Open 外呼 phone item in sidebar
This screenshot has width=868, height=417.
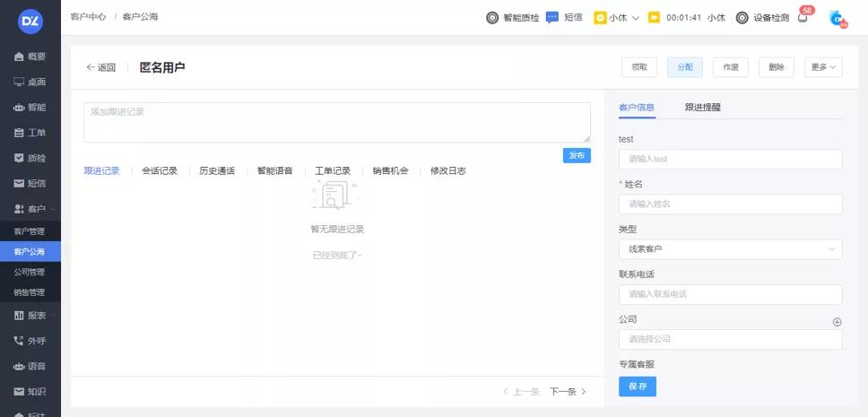(30, 341)
